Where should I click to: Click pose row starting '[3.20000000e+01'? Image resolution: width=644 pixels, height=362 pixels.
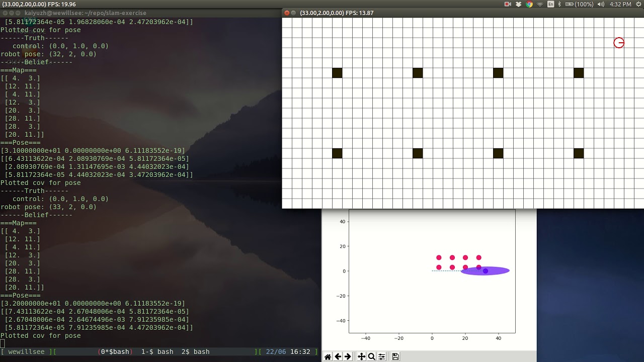(x=93, y=304)
